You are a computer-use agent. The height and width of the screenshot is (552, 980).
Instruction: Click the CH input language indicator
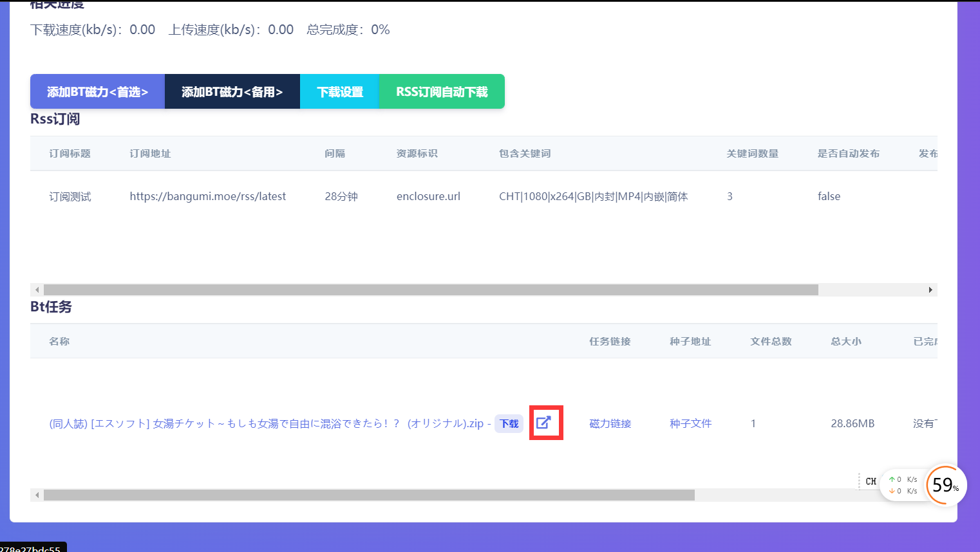point(871,481)
